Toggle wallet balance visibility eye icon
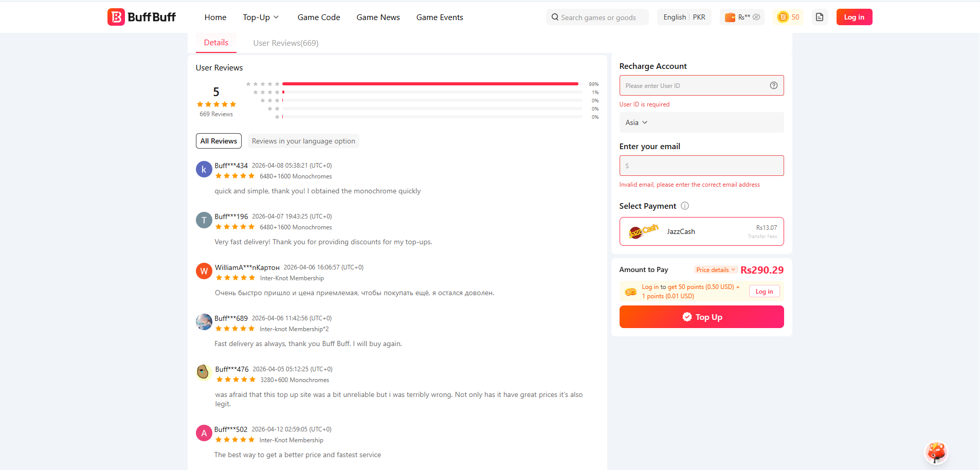Screen dimensions: 980x470 point(755,17)
